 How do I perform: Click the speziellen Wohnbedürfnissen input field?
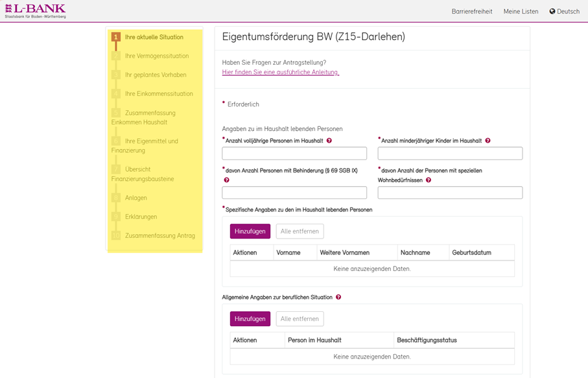[450, 193]
